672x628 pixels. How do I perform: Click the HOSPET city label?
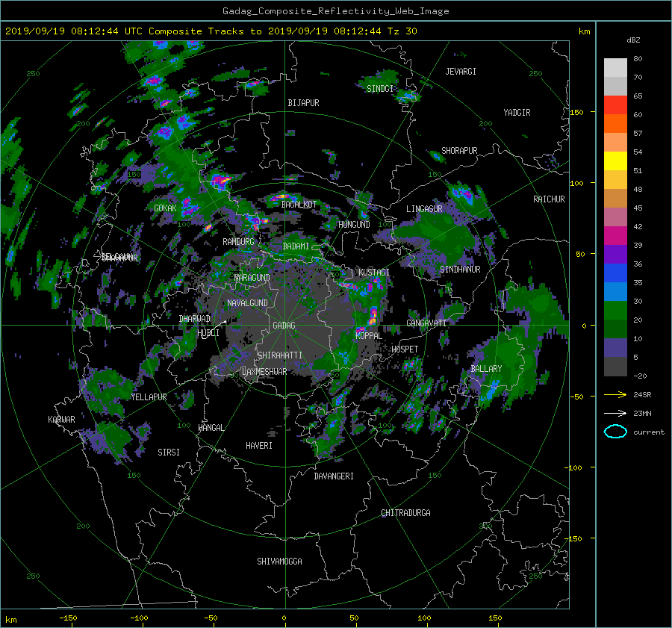tap(405, 349)
